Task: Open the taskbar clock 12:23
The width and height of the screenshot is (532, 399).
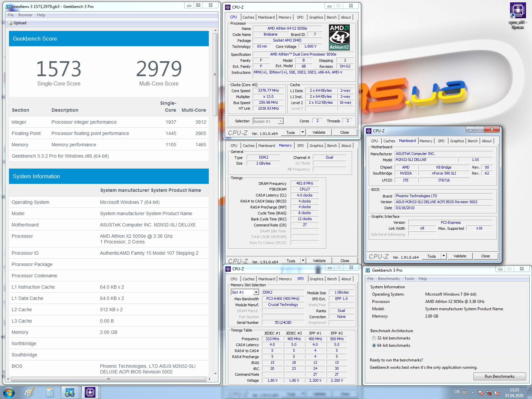Action: [514, 393]
